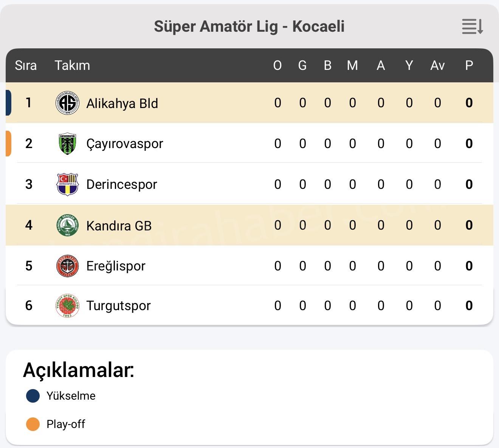Click the Süper Amatör Lig - Kocaeli title
This screenshot has height=448, width=499.
tap(249, 27)
